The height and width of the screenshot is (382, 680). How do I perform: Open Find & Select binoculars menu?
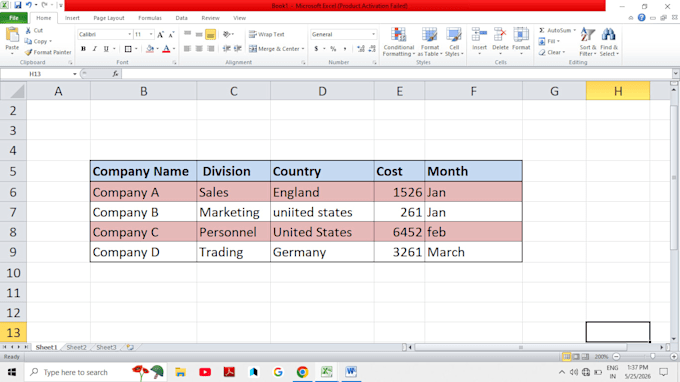coord(609,42)
